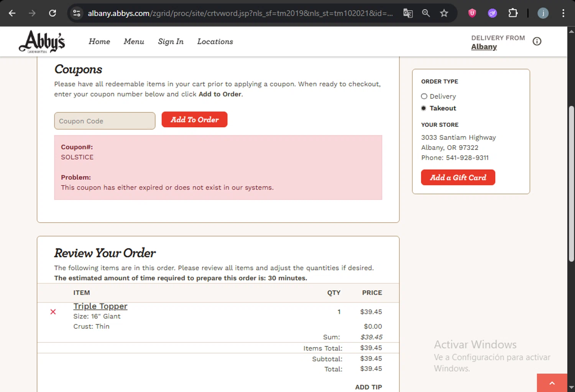Click the QTY column header
Image resolution: width=575 pixels, height=392 pixels.
pos(333,293)
